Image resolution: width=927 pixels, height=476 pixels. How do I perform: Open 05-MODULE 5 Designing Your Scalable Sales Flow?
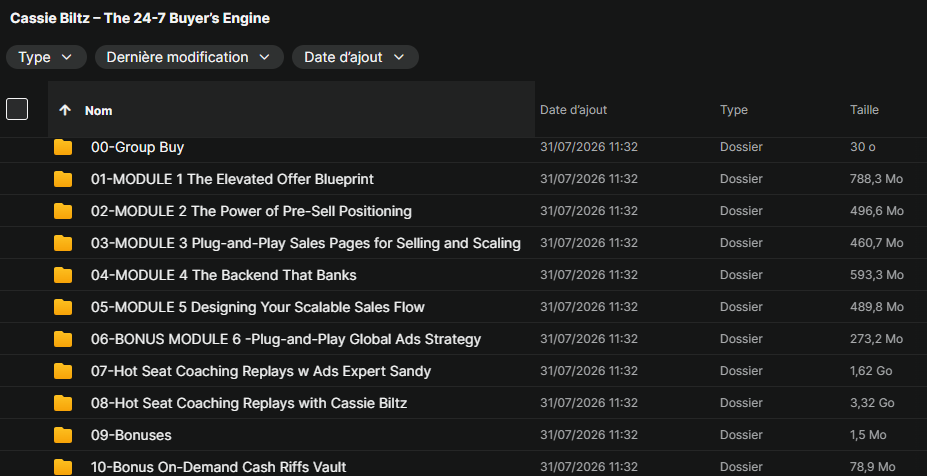point(258,307)
